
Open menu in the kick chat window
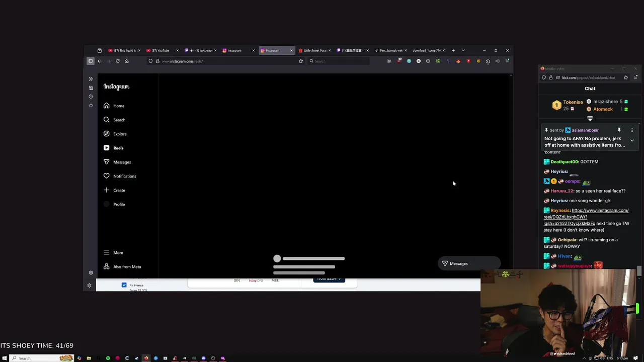[635, 77]
